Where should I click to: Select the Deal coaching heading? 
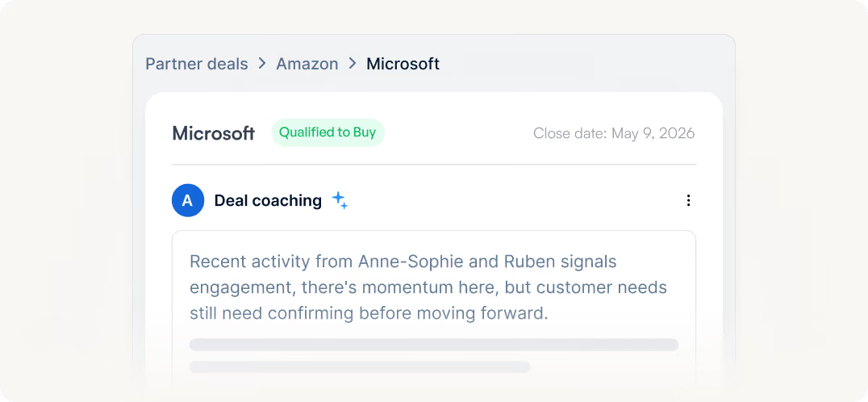point(268,200)
